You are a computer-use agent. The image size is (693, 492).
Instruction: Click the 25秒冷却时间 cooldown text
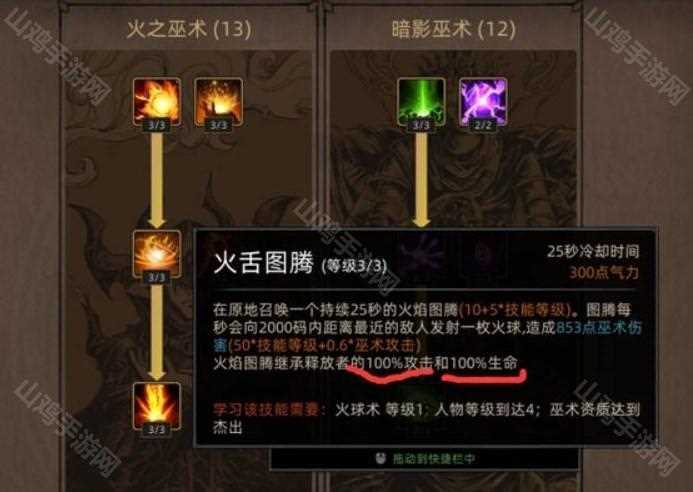(x=593, y=252)
